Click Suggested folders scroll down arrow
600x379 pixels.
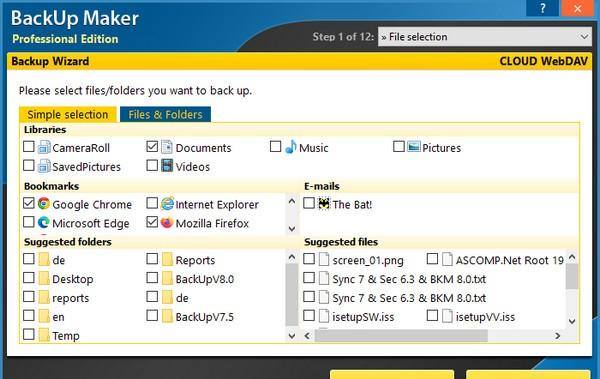(x=292, y=336)
